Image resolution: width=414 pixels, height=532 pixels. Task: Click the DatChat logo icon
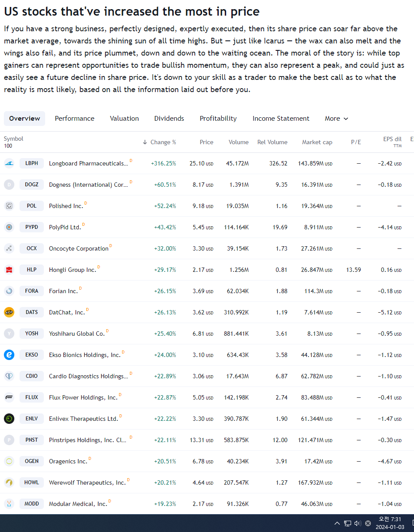9,312
